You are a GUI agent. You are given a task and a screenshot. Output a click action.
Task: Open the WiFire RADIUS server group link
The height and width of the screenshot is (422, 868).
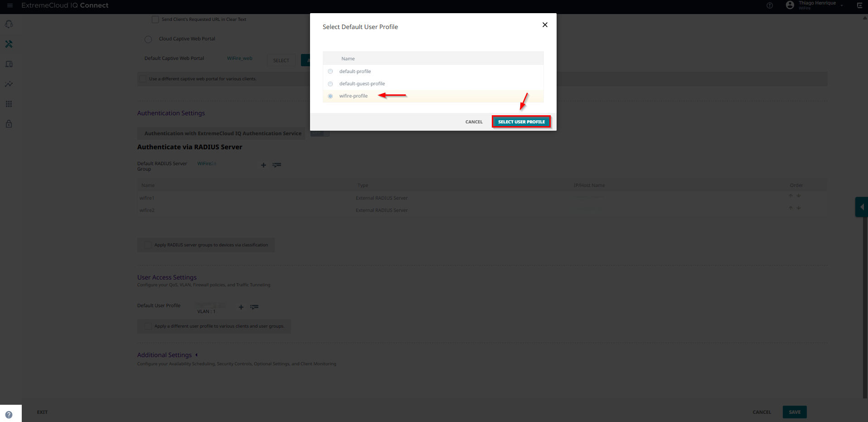pos(207,163)
